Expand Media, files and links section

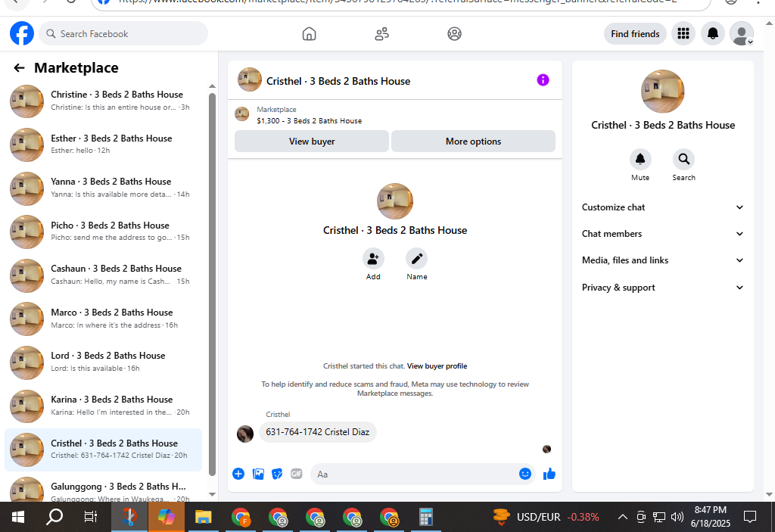click(x=662, y=260)
